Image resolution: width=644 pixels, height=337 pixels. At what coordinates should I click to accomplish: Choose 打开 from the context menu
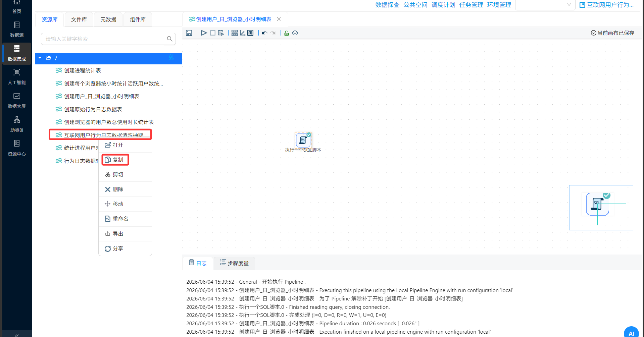click(125, 145)
